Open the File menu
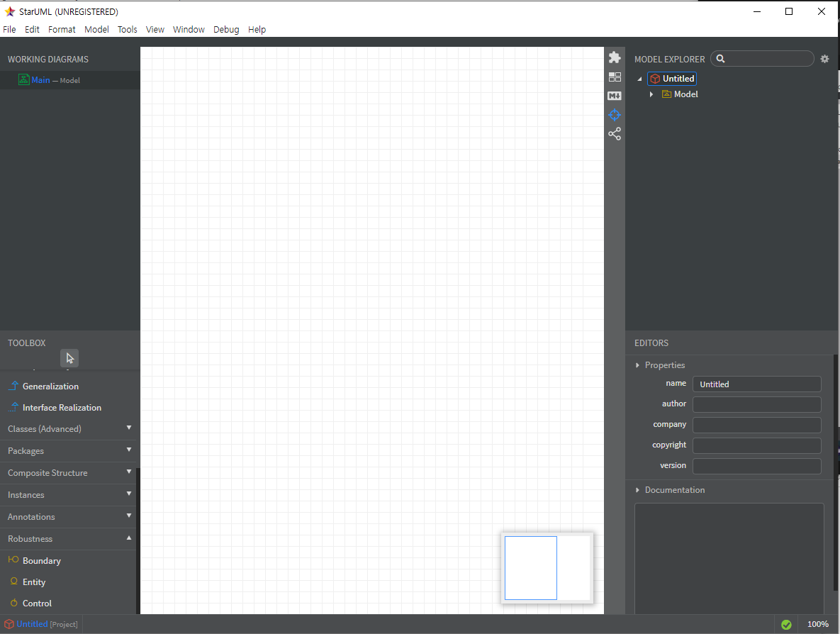This screenshot has width=840, height=634. pyautogui.click(x=9, y=30)
